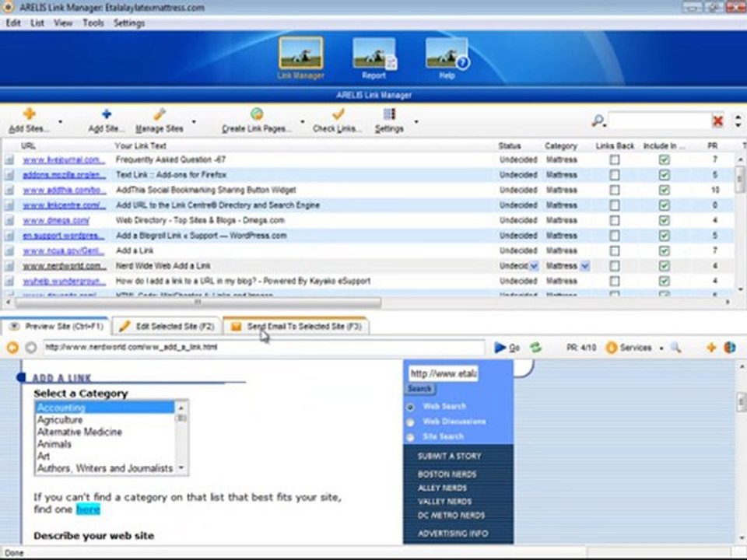Click the magnifier icon in preview toolbar

(675, 348)
